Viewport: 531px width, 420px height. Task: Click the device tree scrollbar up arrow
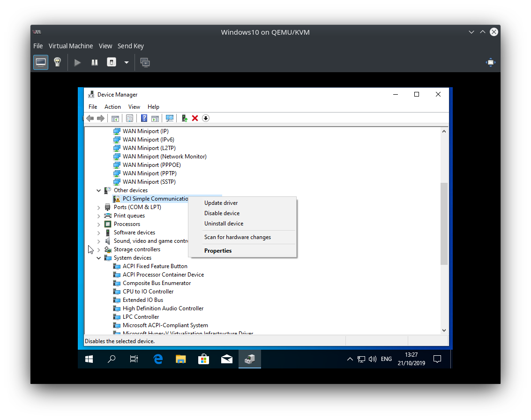click(x=444, y=131)
